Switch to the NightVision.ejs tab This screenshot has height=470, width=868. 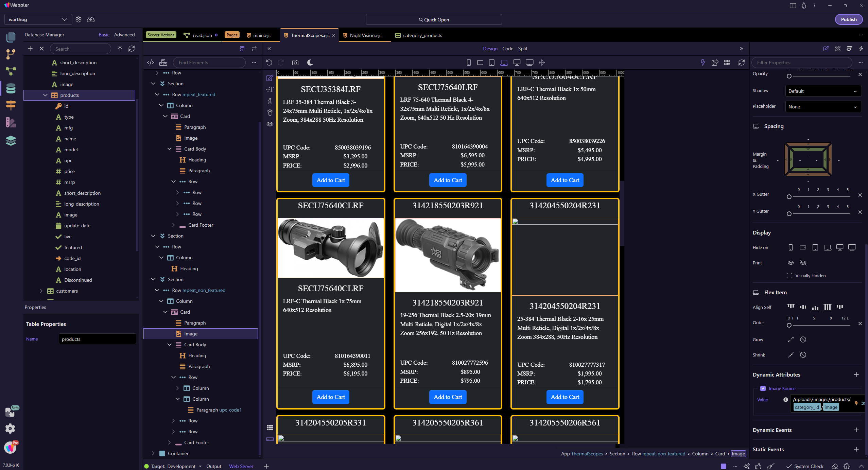tap(362, 35)
